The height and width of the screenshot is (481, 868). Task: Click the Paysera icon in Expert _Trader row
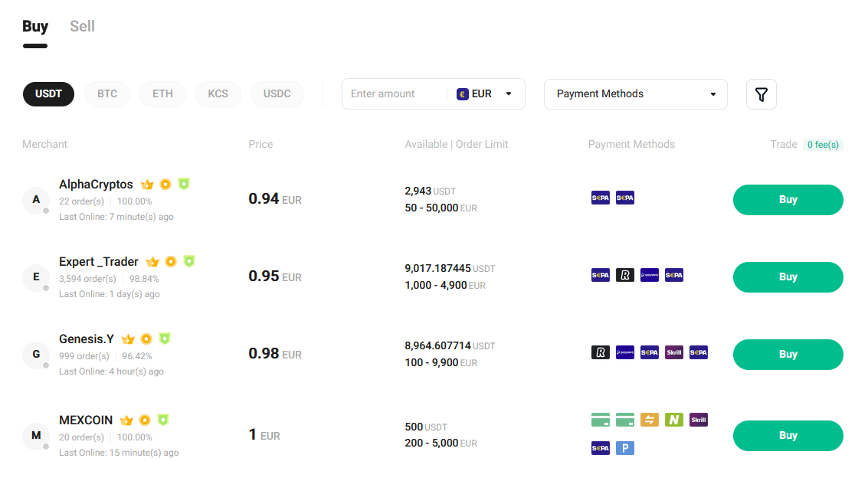[x=650, y=275]
